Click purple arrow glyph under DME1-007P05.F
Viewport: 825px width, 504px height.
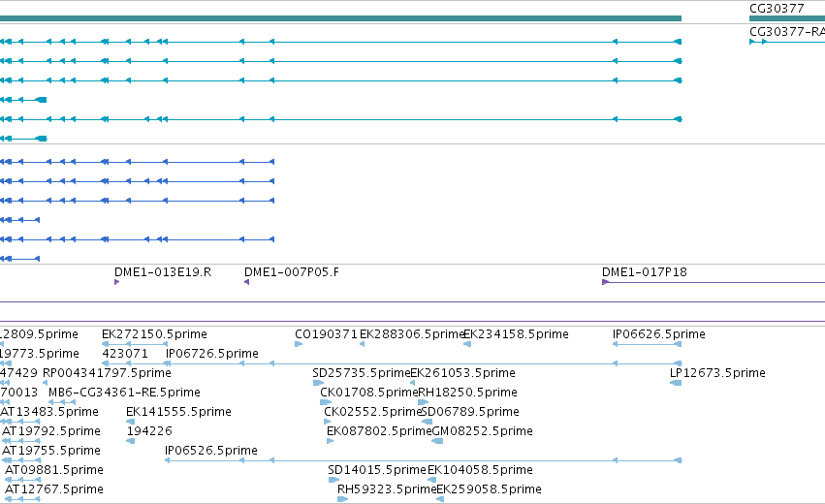coord(247,282)
